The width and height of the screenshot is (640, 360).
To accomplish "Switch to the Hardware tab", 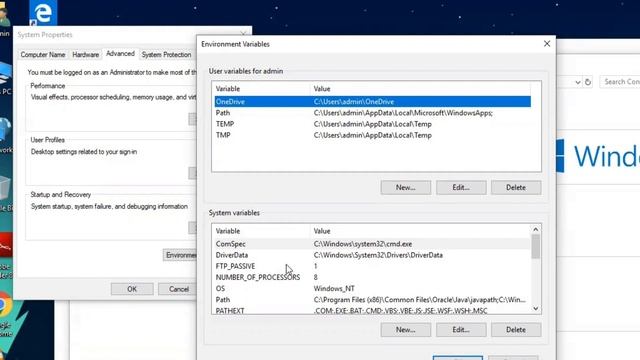I will pyautogui.click(x=85, y=55).
